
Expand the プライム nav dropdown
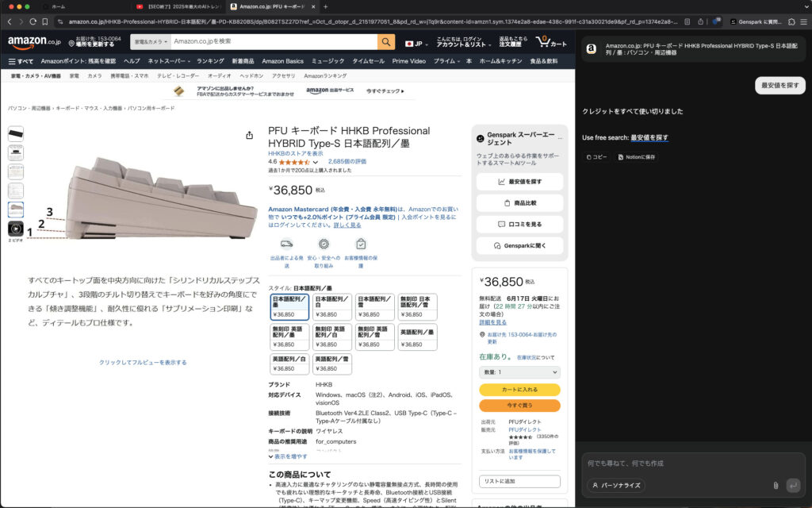(x=446, y=61)
